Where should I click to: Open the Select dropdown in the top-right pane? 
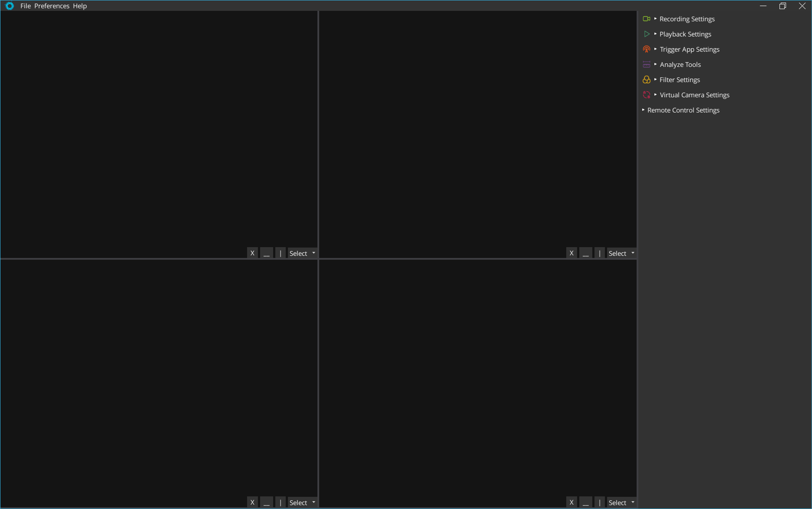(x=621, y=253)
